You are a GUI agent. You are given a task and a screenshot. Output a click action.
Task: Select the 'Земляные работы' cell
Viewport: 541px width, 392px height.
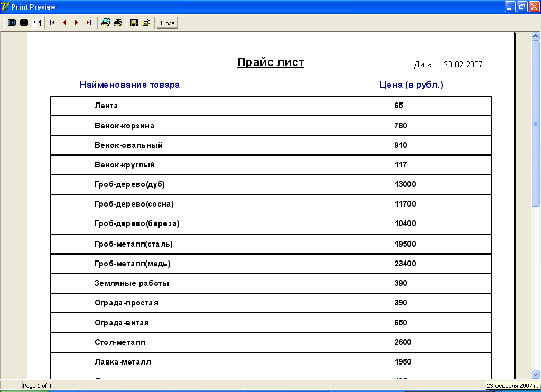coord(132,284)
